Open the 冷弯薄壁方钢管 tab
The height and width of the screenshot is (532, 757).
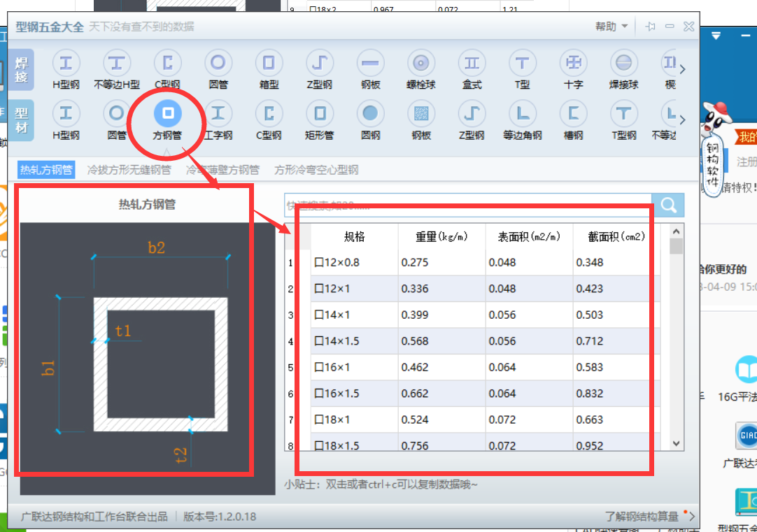pos(222,170)
